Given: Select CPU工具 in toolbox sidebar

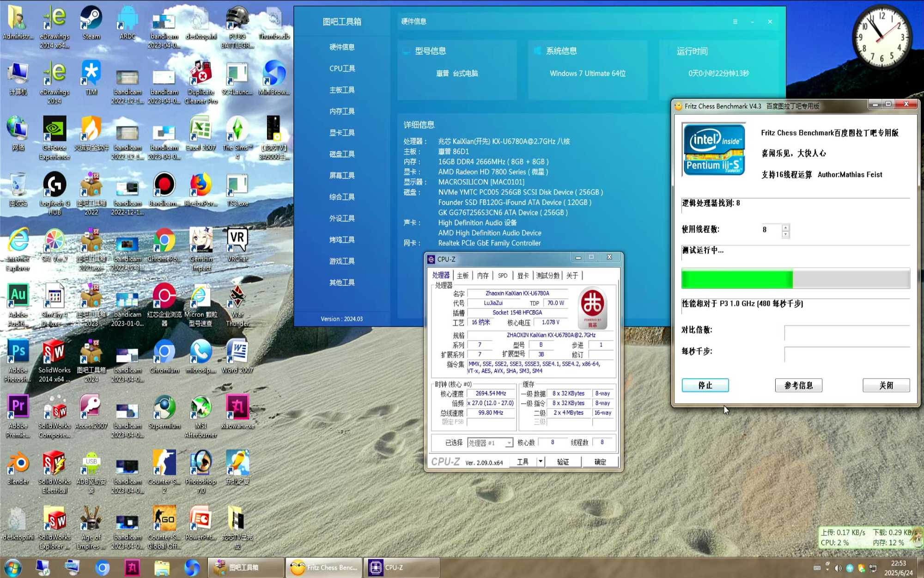Looking at the screenshot, I should pos(342,68).
